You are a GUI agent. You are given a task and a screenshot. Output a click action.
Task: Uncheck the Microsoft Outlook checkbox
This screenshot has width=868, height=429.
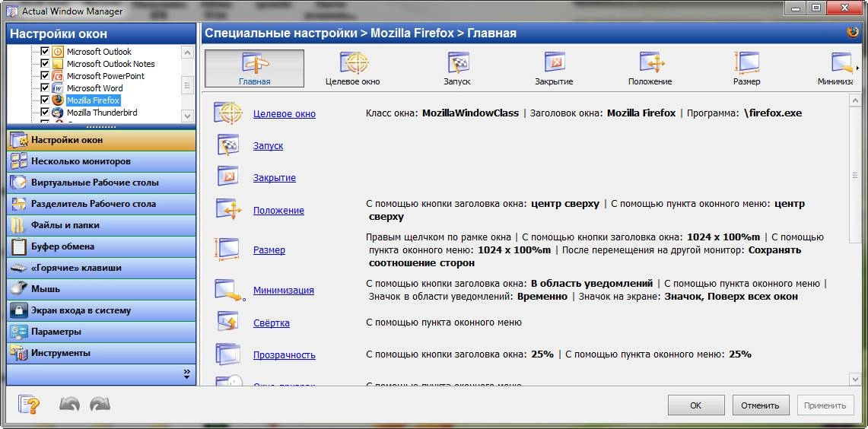click(46, 52)
